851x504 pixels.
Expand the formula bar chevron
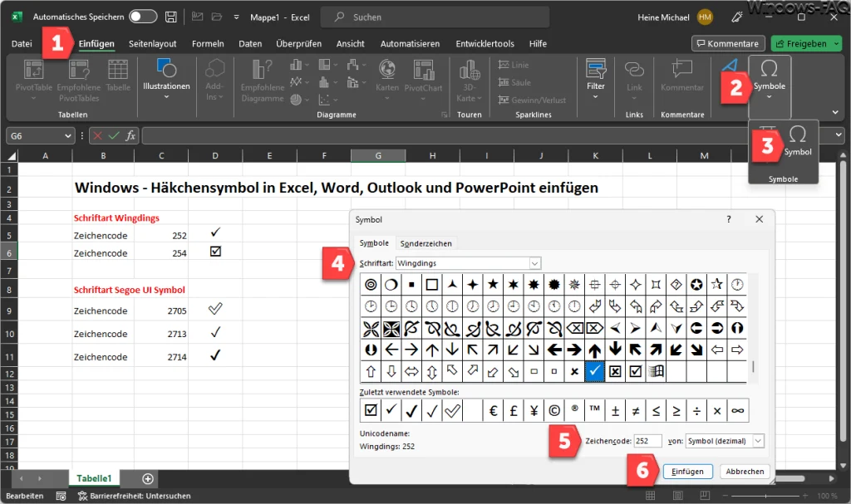[x=839, y=135]
